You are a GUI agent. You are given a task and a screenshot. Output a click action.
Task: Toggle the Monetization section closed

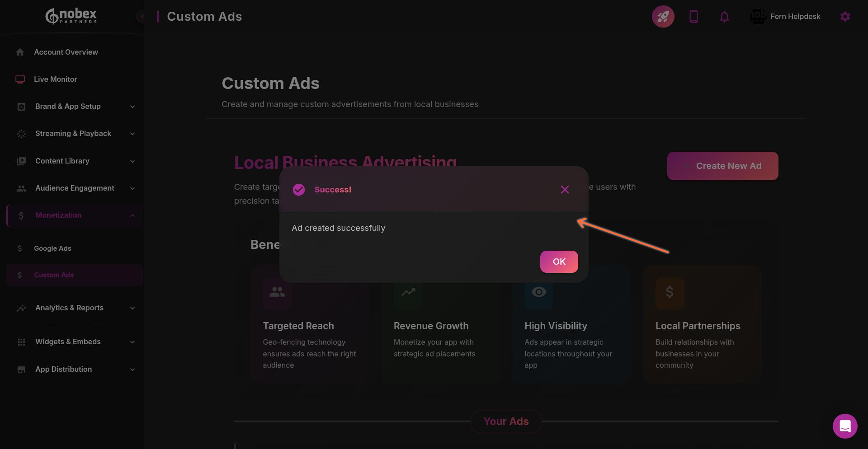click(132, 215)
